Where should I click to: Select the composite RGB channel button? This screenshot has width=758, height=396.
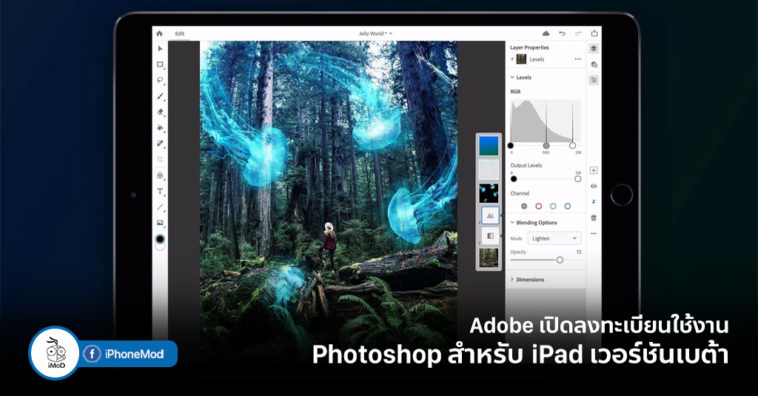coord(524,206)
